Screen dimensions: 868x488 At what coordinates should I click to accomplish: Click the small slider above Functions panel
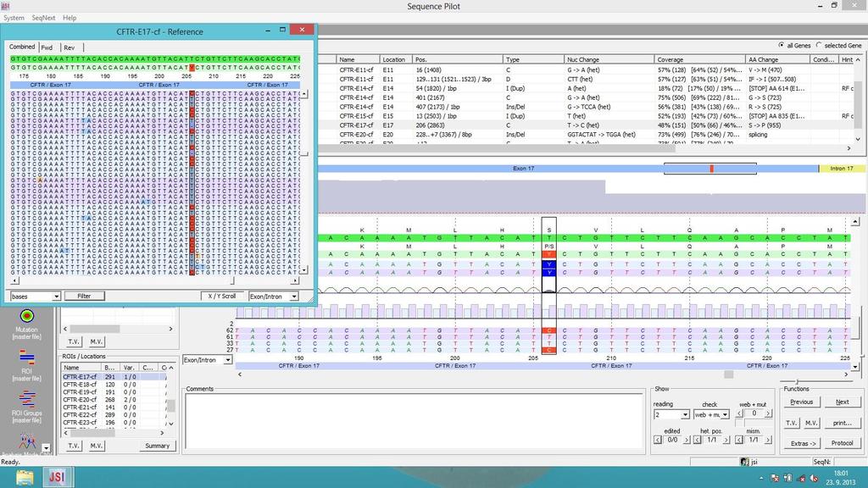tap(797, 382)
